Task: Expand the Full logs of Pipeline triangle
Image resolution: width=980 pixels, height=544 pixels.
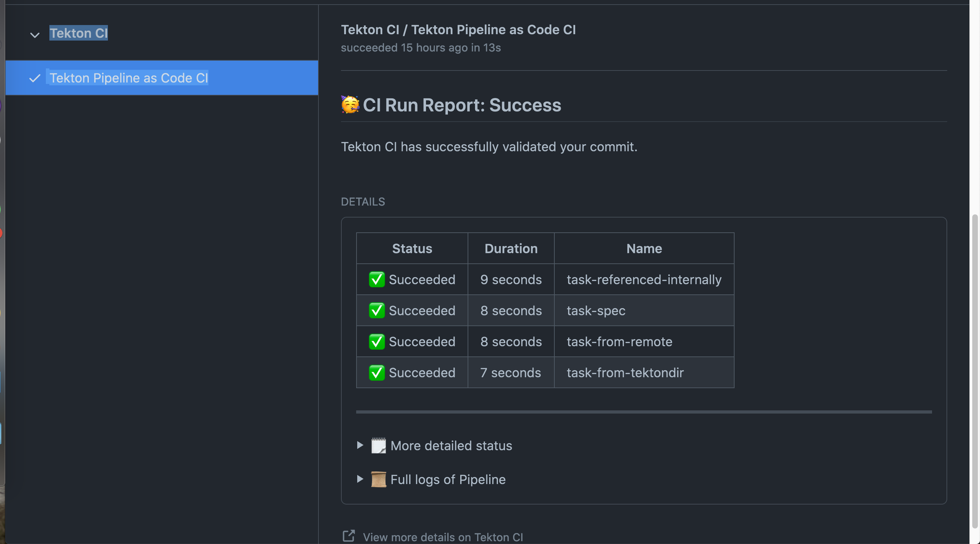Action: (x=360, y=479)
